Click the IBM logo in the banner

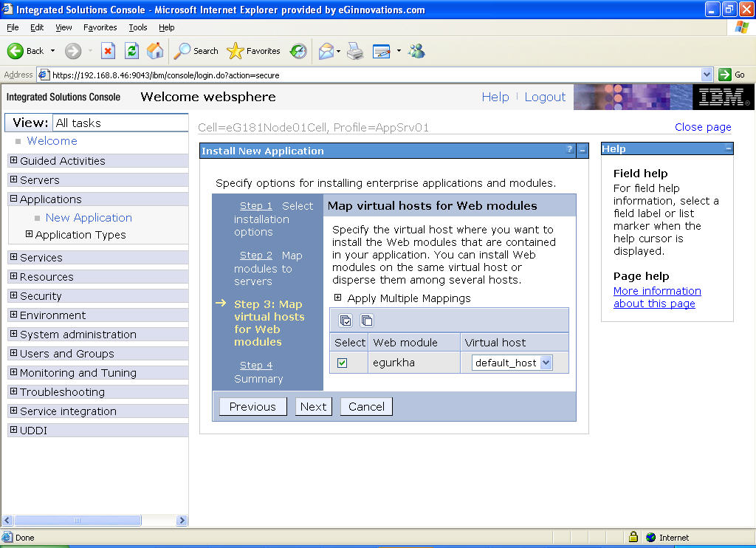click(x=724, y=97)
